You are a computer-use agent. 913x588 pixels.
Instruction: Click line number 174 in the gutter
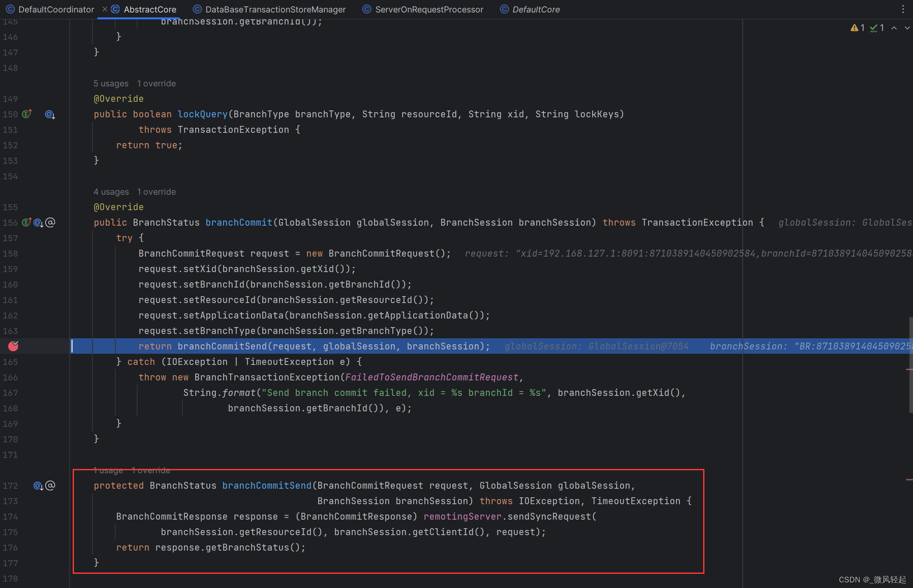tap(10, 517)
